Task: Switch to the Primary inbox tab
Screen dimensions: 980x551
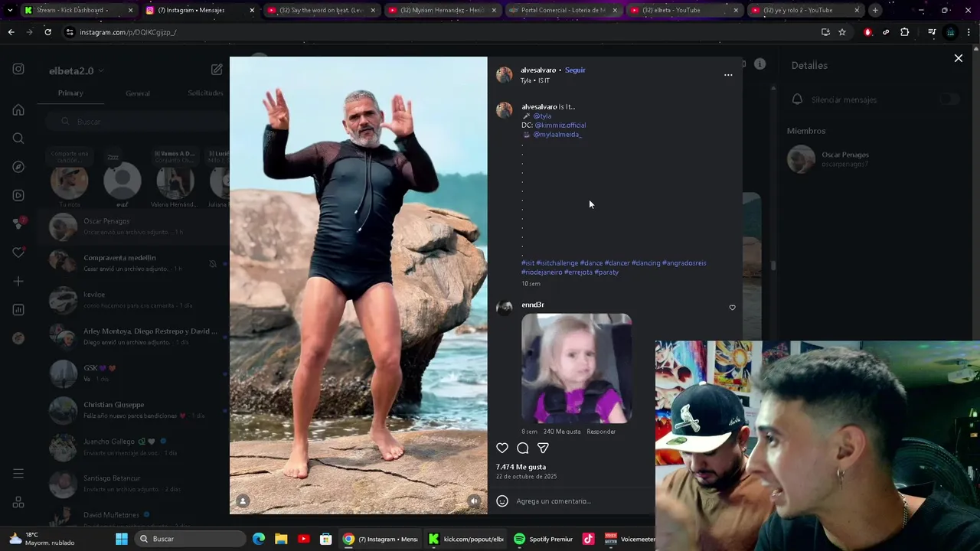Action: point(70,93)
